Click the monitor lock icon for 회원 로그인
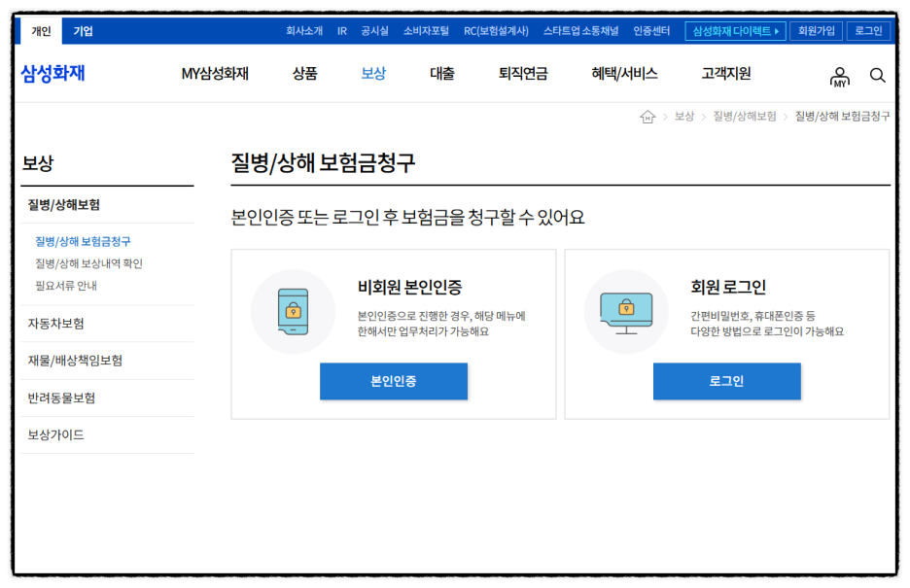Image resolution: width=910 pixels, height=588 pixels. point(626,313)
